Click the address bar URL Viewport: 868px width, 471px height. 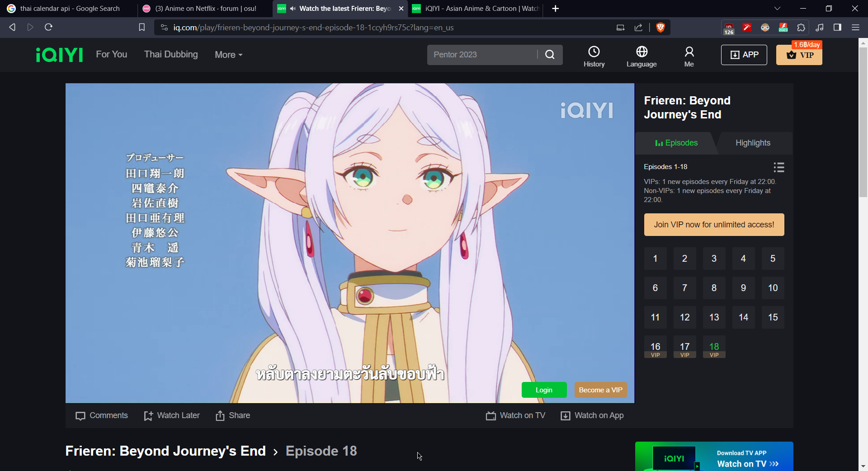(313, 28)
